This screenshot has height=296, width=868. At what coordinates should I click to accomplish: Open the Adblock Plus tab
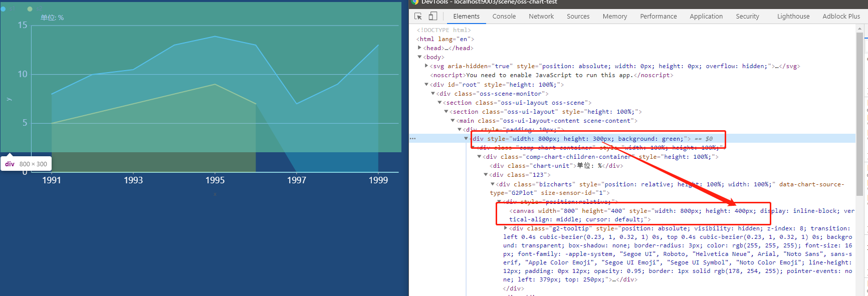click(841, 17)
